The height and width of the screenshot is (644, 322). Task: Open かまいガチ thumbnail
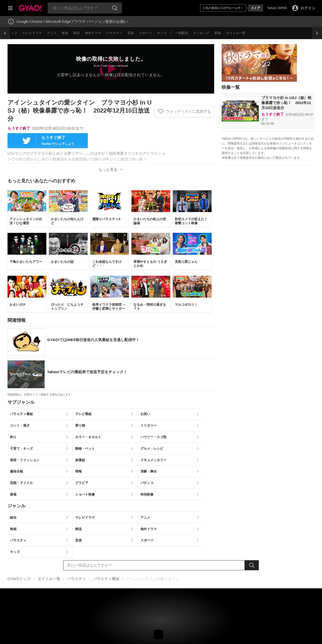point(27,287)
